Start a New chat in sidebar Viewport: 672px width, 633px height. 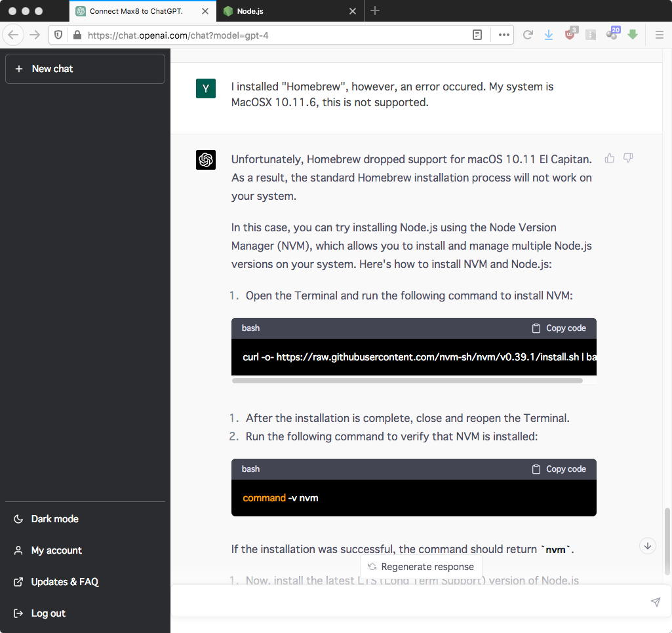click(85, 69)
